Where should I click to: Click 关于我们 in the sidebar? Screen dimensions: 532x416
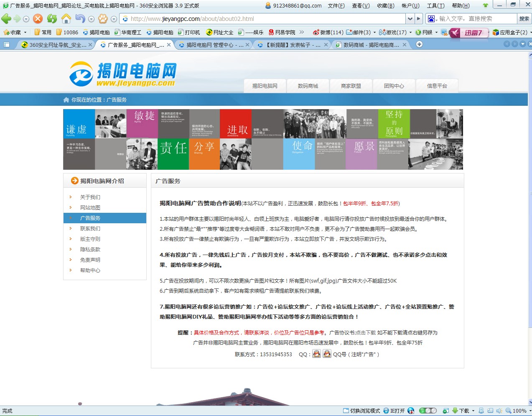90,197
